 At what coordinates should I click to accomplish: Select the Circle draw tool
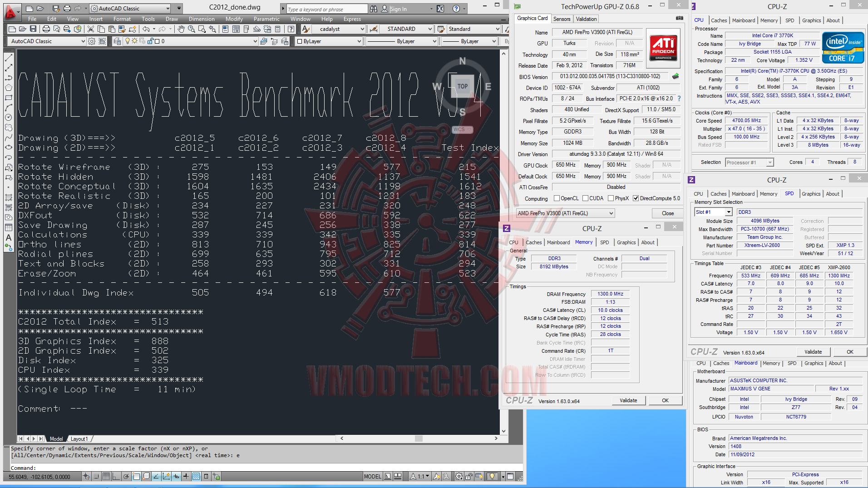(8, 118)
